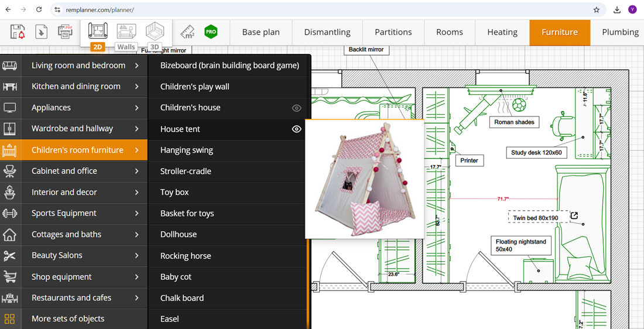
Task: Expand Living room and bedroom chevron
Action: [x=137, y=66]
